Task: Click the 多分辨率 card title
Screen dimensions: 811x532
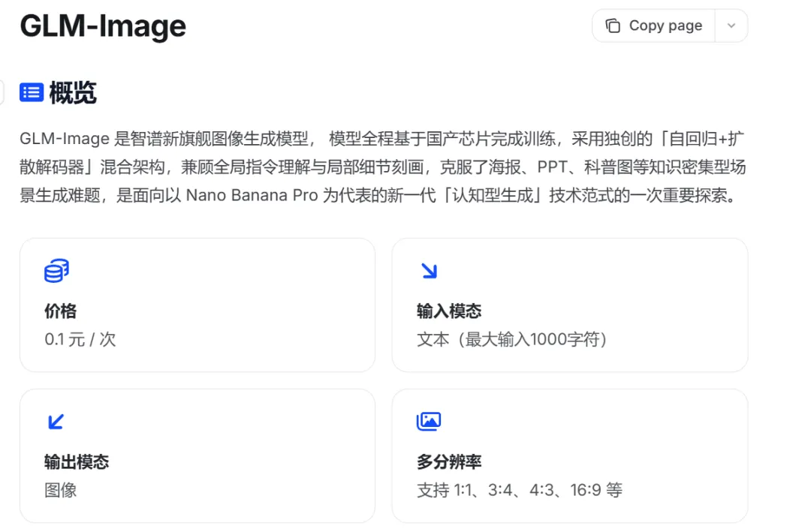Action: click(449, 462)
